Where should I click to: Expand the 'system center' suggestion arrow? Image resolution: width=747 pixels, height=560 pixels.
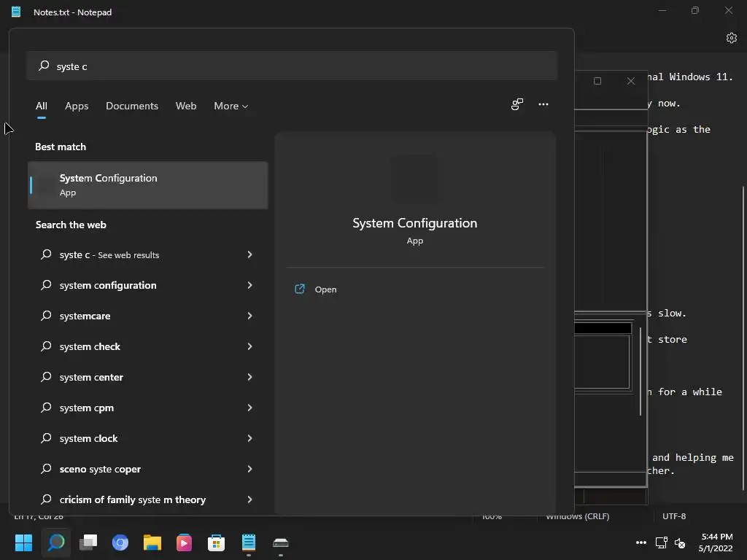coord(249,377)
